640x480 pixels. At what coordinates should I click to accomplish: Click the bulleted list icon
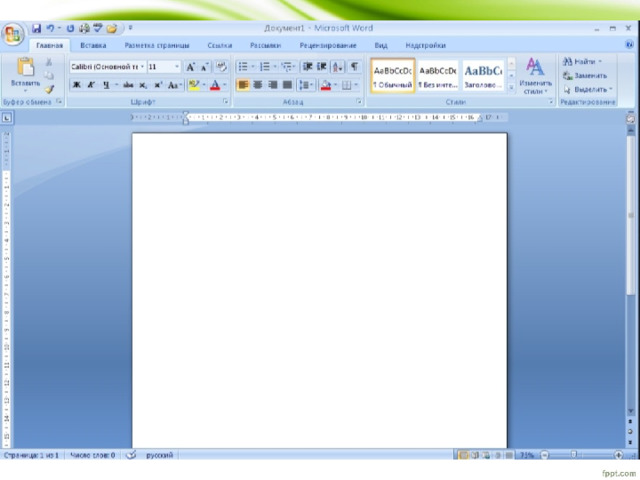pos(243,67)
